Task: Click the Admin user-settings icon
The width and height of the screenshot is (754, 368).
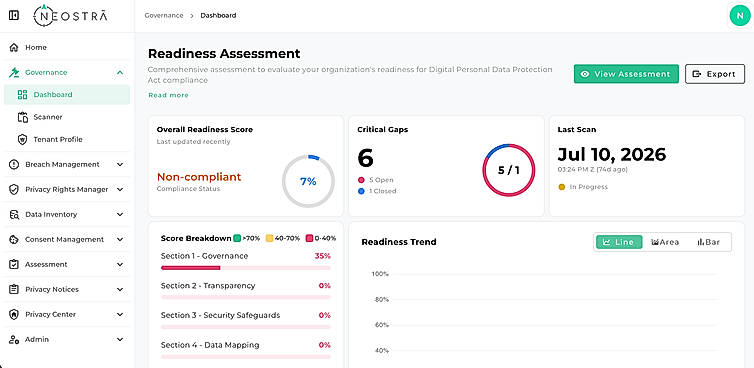Action: click(x=14, y=340)
